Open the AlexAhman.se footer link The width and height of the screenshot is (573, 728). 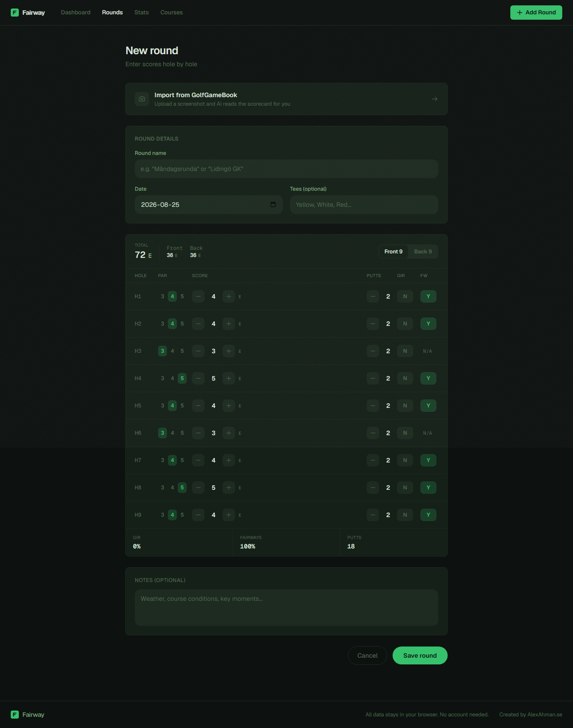click(x=545, y=715)
